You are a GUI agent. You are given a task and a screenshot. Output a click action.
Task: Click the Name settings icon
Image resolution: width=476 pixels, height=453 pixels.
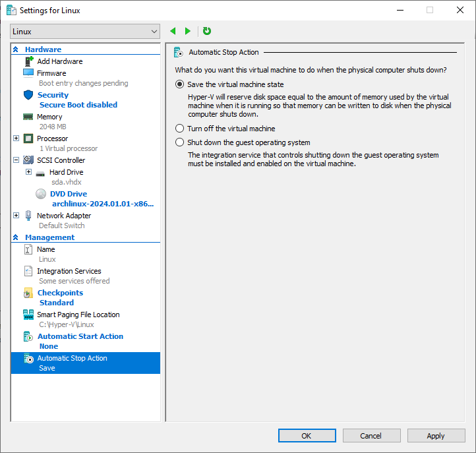(x=28, y=249)
